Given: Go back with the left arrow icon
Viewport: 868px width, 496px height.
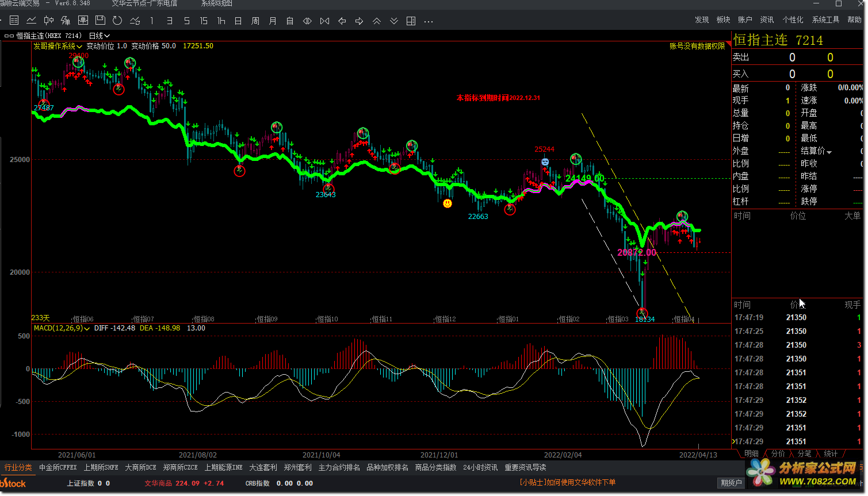Looking at the screenshot, I should 342,21.
